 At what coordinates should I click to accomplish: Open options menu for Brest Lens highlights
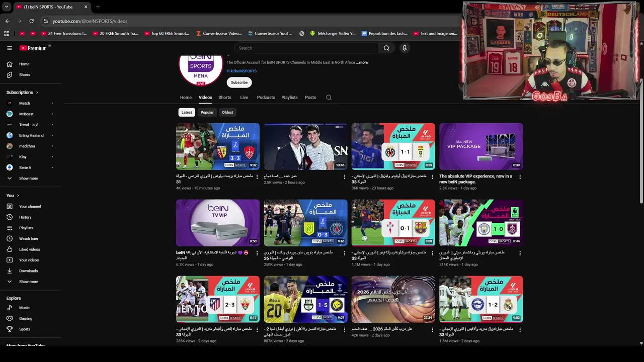[257, 177]
